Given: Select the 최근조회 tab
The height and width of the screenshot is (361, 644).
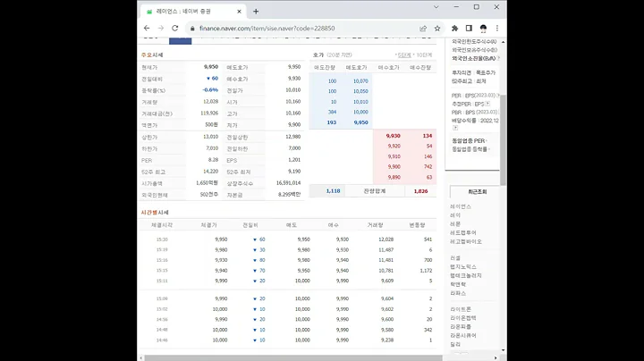Looking at the screenshot, I should coord(477,191).
